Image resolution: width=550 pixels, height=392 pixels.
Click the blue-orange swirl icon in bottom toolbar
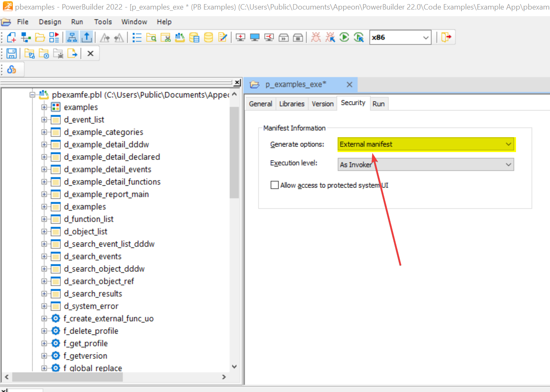click(x=12, y=70)
